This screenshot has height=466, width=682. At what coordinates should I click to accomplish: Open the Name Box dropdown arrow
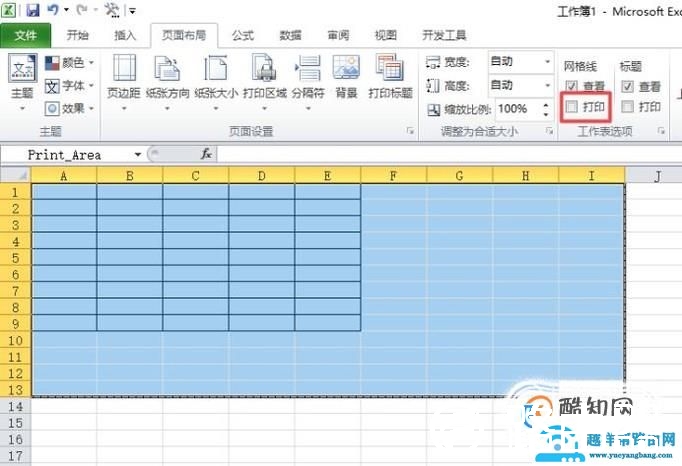pos(137,154)
